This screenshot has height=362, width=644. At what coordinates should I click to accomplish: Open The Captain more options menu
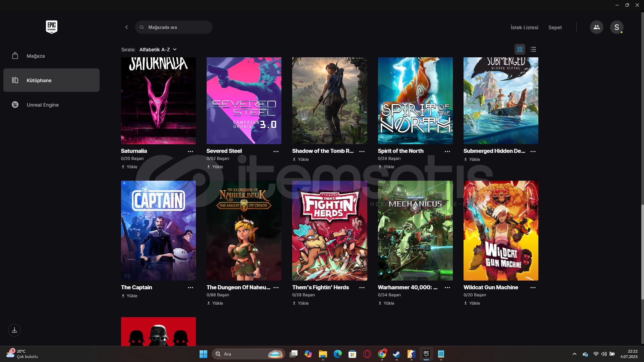pos(191,288)
